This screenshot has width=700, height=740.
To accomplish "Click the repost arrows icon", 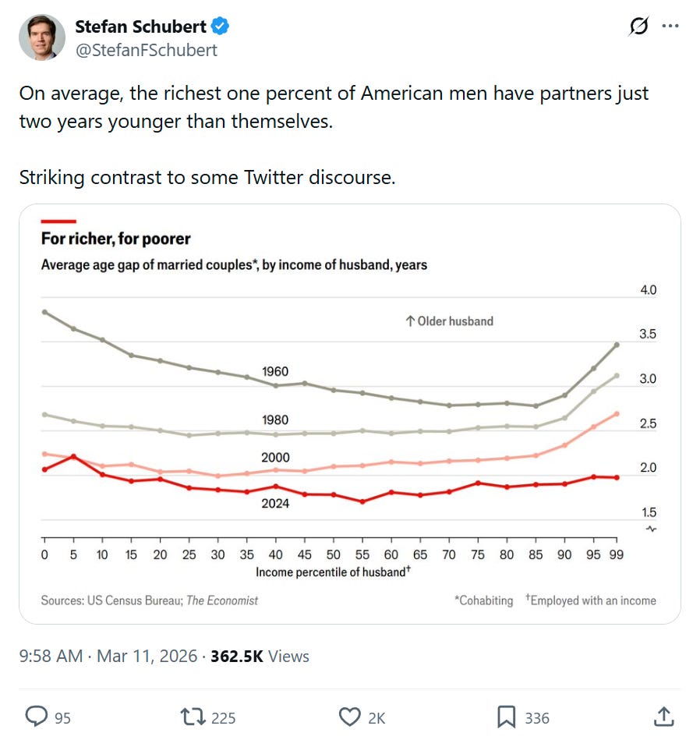I will pos(193,716).
